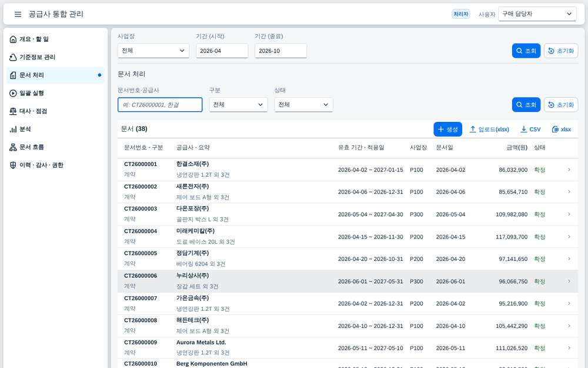Viewport: 588px width, 368px height.
Task: Open row CT26000004 detail arrow
Action: pyautogui.click(x=569, y=237)
